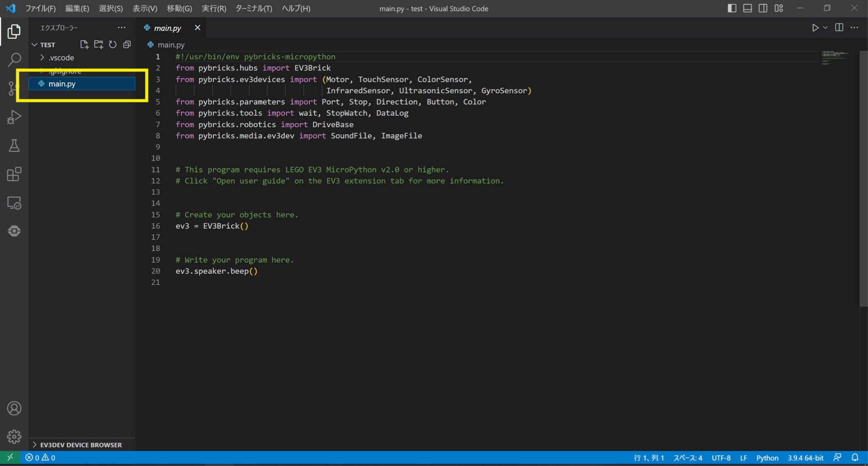The height and width of the screenshot is (466, 868).
Task: Open the customize layout button
Action: click(779, 8)
